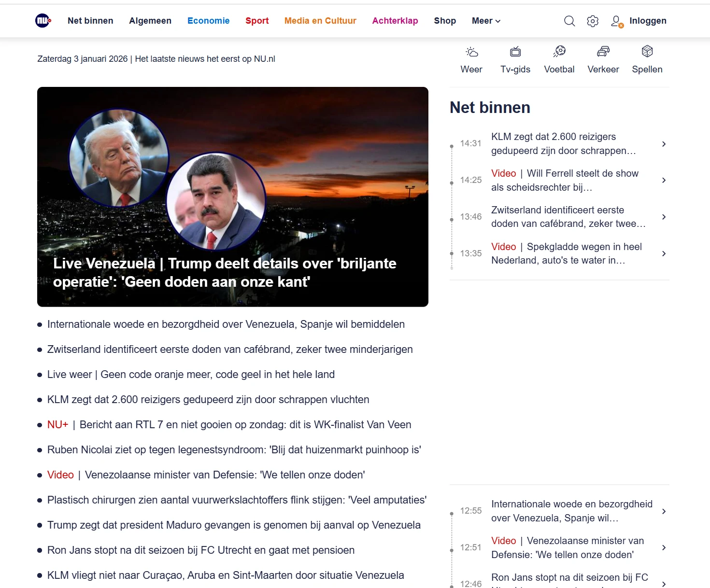Open 13:46 Zwitserland item in Net binnen

coord(559,217)
